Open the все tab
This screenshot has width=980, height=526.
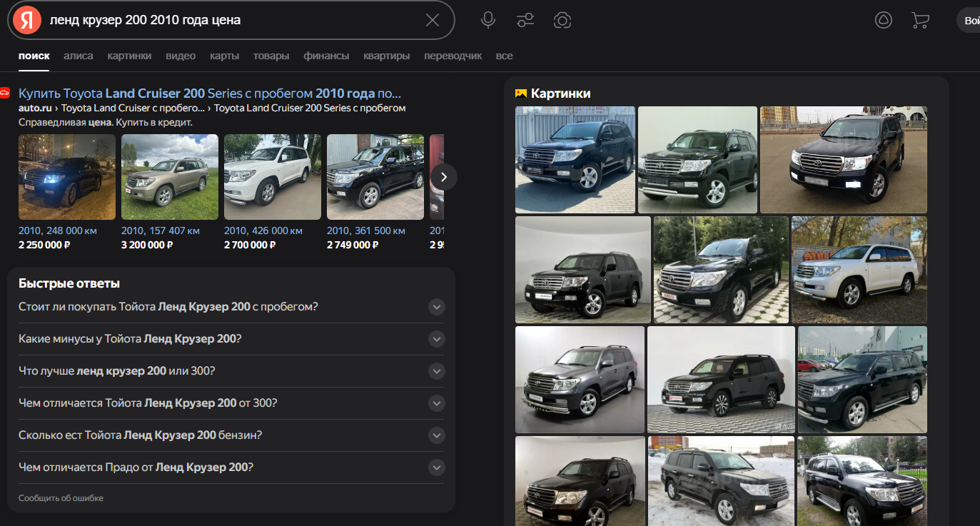[x=504, y=56]
